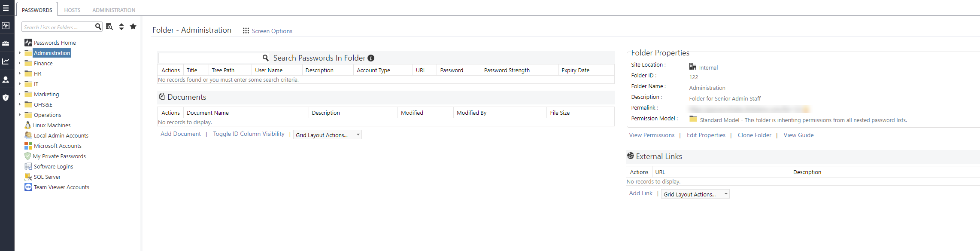The image size is (980, 251).
Task: Open External Links Grid Layout Actions dropdown
Action: tap(695, 194)
